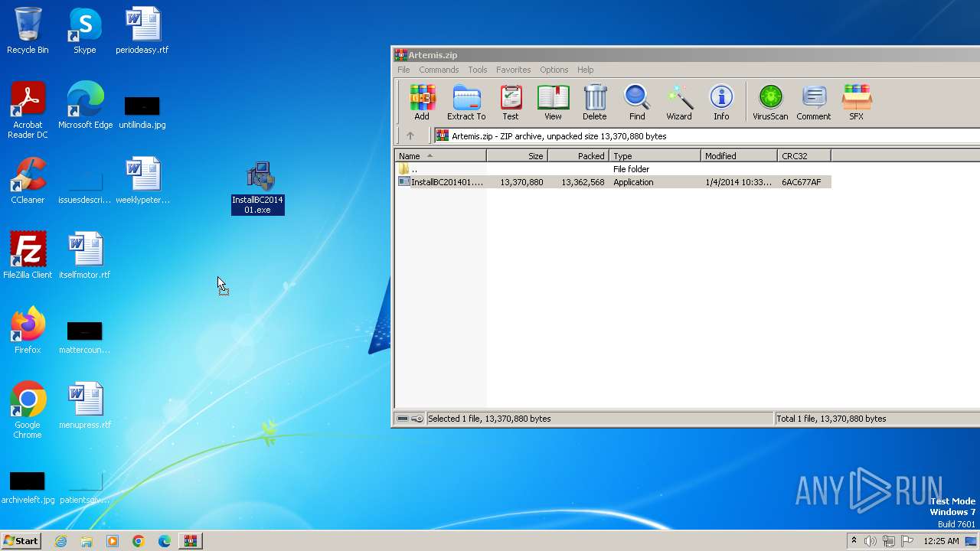Open the Wizard tool
The width and height of the screenshot is (980, 551).
click(679, 103)
